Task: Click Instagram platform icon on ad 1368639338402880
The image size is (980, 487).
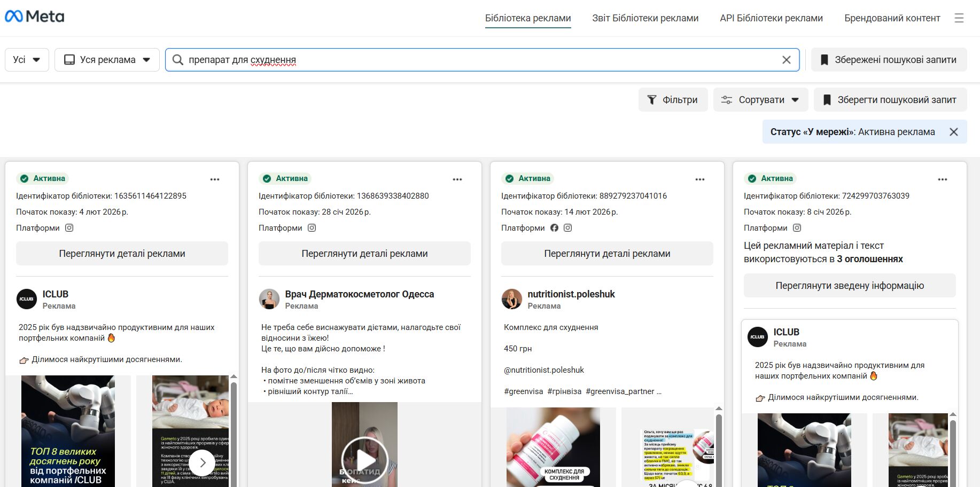Action: click(312, 228)
